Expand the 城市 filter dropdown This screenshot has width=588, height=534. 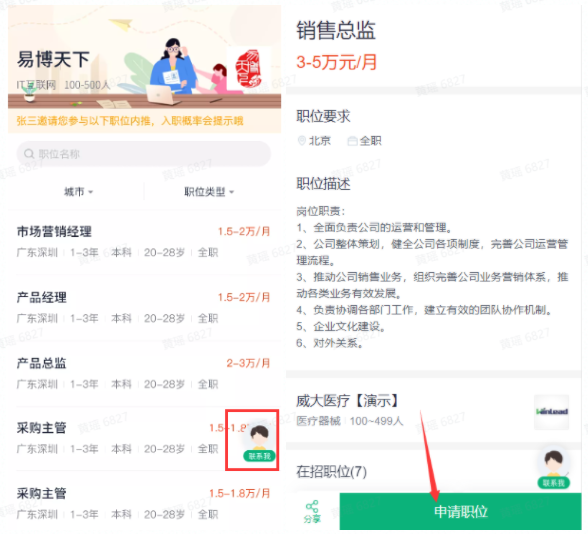point(78,192)
